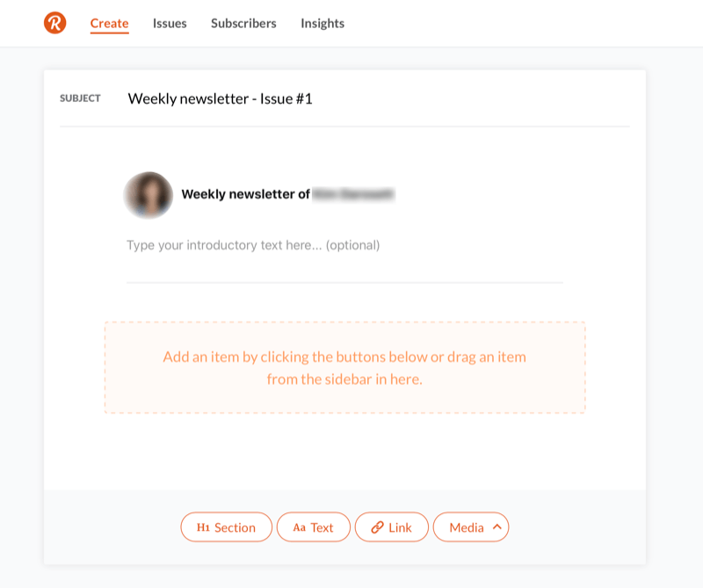Viewport: 703px width, 588px height.
Task: Click the chain link icon
Action: pos(378,527)
